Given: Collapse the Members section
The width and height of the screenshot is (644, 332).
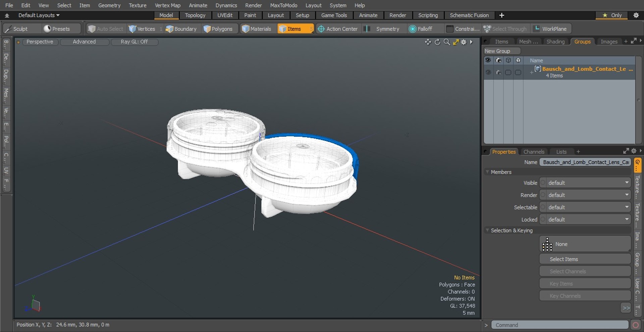Looking at the screenshot, I should click(x=487, y=172).
